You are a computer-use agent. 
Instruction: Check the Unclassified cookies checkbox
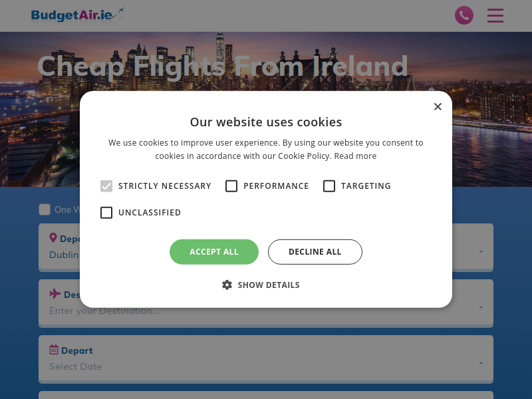point(106,213)
